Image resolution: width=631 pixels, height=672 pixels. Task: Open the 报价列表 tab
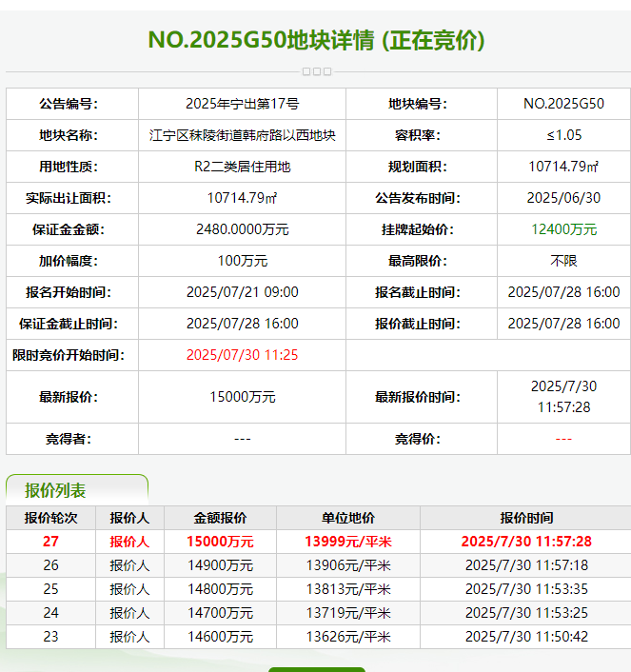[x=55, y=491]
